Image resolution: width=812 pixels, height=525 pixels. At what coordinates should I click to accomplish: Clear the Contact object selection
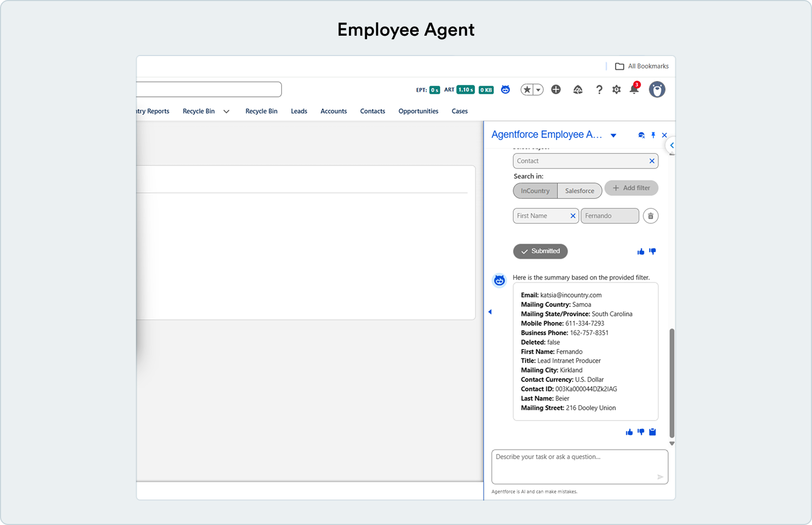point(652,161)
